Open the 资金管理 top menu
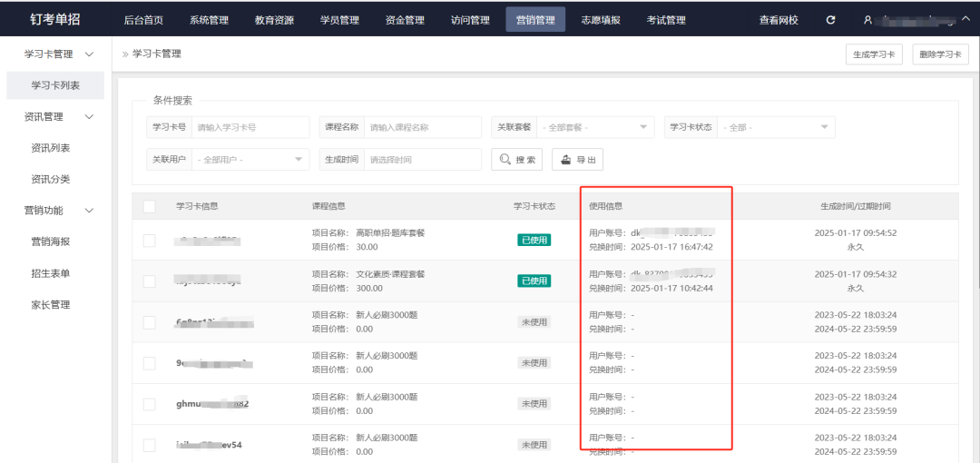Screen dimensions: 980x463 [405, 20]
